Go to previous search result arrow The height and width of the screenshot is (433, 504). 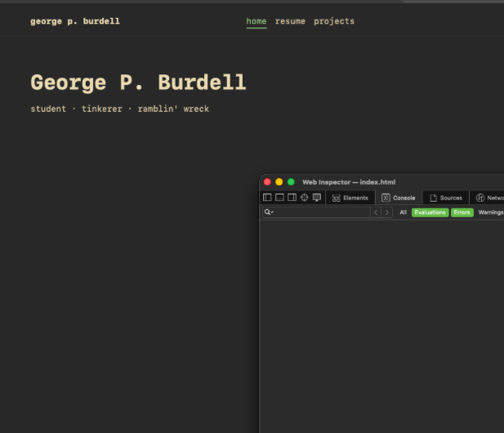(376, 212)
